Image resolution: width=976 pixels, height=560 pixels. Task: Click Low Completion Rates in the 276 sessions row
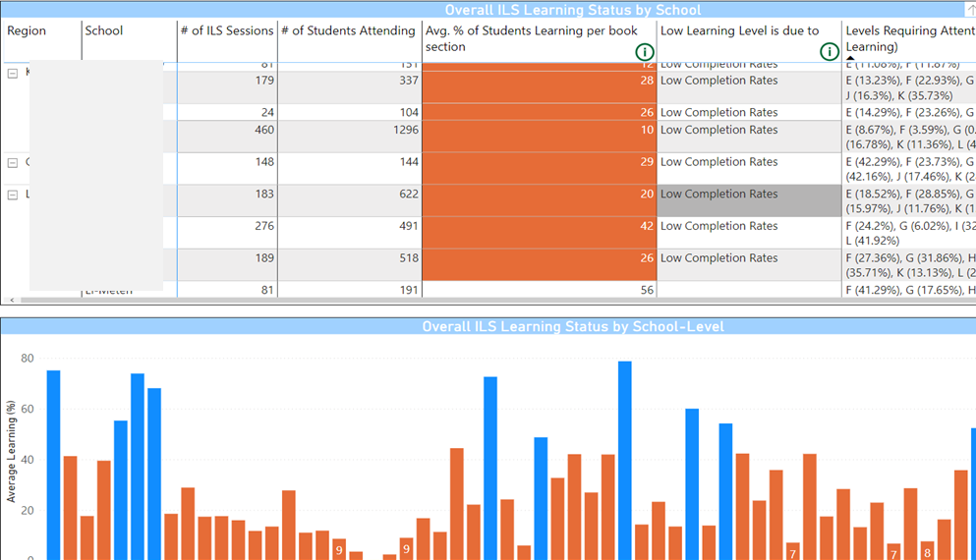749,234
